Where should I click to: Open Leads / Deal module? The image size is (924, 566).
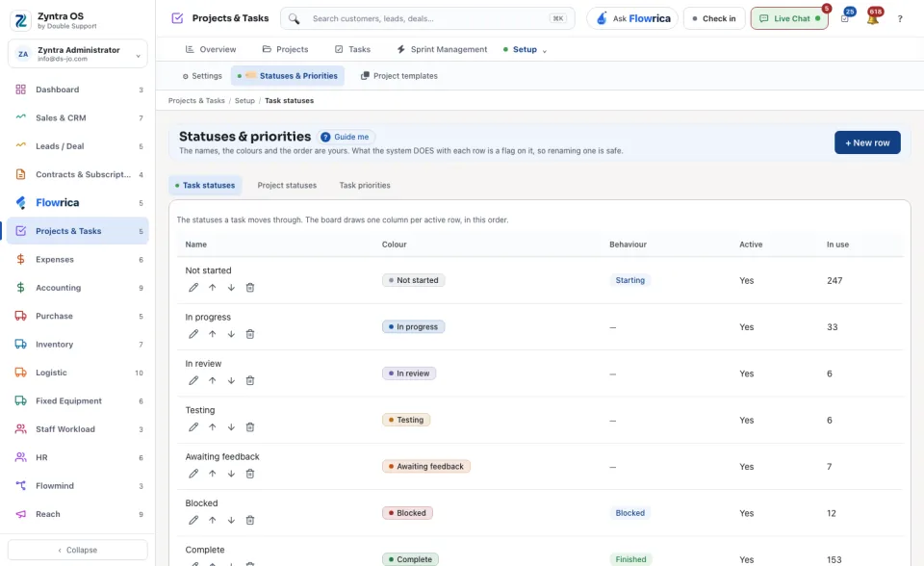coord(78,146)
